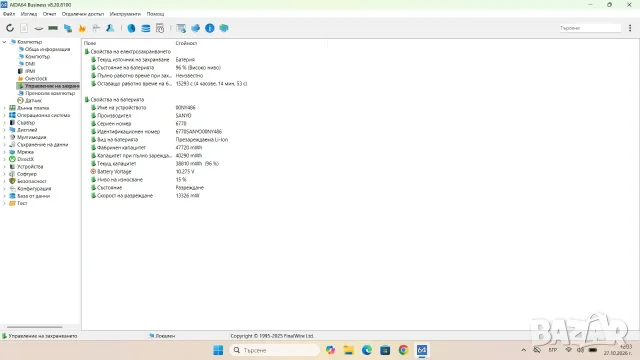Expand the Мрежа tree node
This screenshot has width=640, height=360.
pyautogui.click(x=4, y=152)
